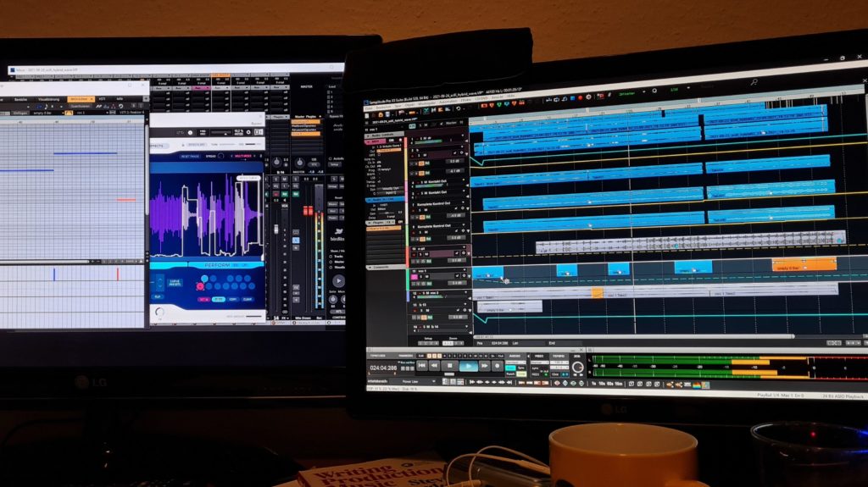Solo the e-git track
The width and height of the screenshot is (868, 487).
pyautogui.click(x=420, y=255)
